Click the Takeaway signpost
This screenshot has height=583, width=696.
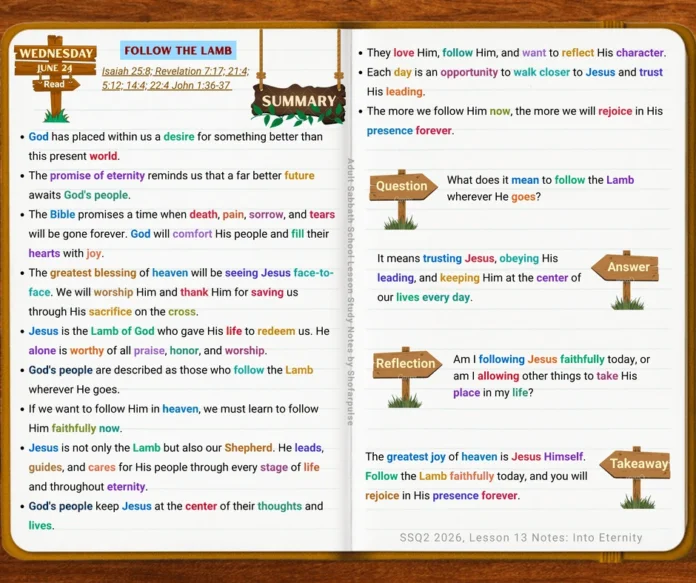(636, 477)
